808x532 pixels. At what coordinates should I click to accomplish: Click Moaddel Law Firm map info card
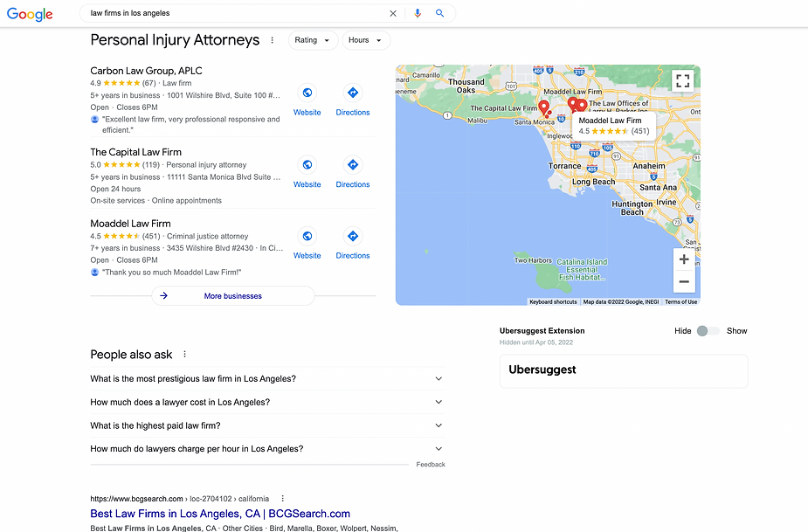point(614,126)
